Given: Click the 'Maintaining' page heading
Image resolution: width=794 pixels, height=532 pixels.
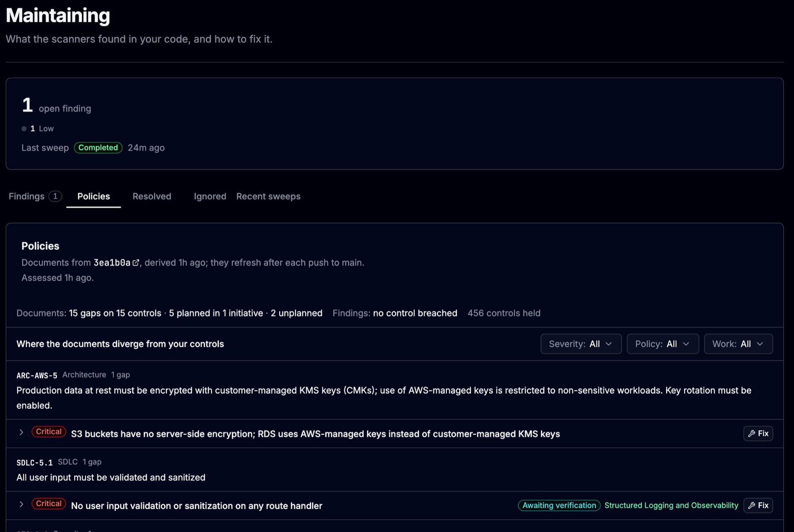Looking at the screenshot, I should point(58,15).
